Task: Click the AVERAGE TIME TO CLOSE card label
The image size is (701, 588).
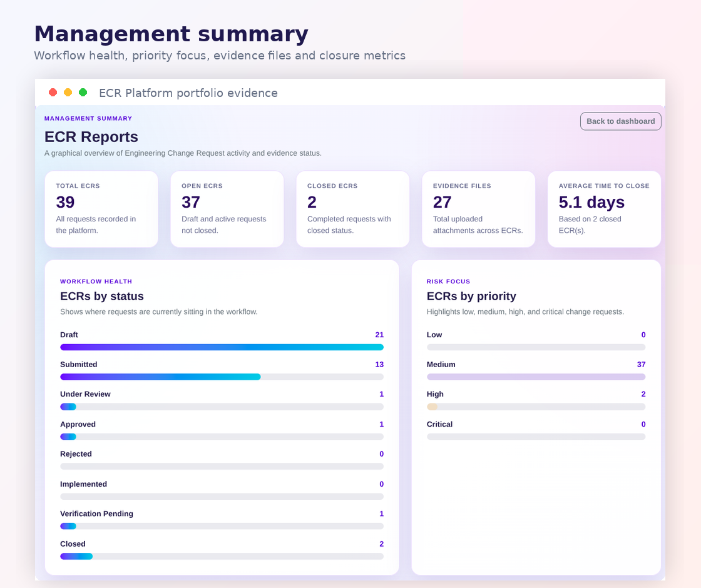Action: pyautogui.click(x=604, y=186)
